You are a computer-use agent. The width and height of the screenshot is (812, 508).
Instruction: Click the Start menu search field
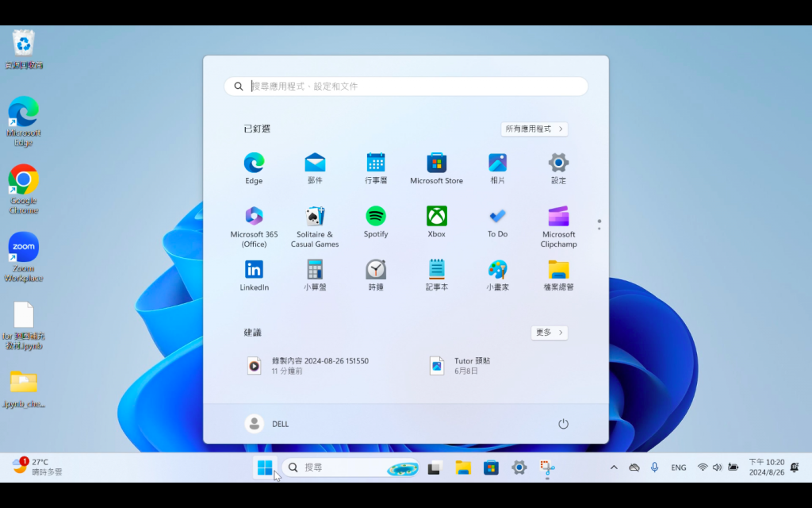(x=406, y=87)
